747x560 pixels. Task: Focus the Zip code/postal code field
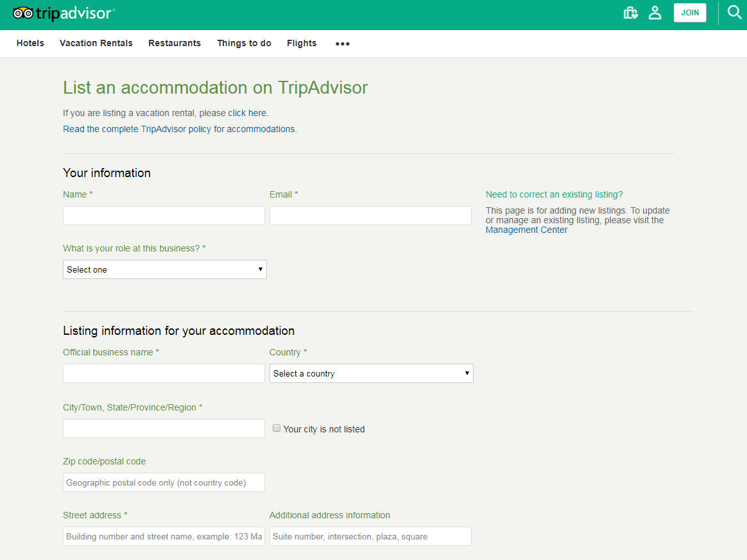click(x=164, y=482)
